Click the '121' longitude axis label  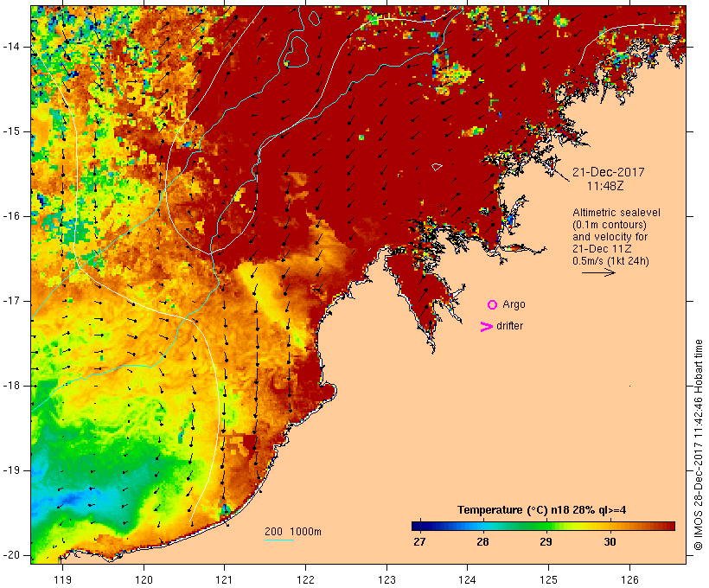[x=224, y=579]
